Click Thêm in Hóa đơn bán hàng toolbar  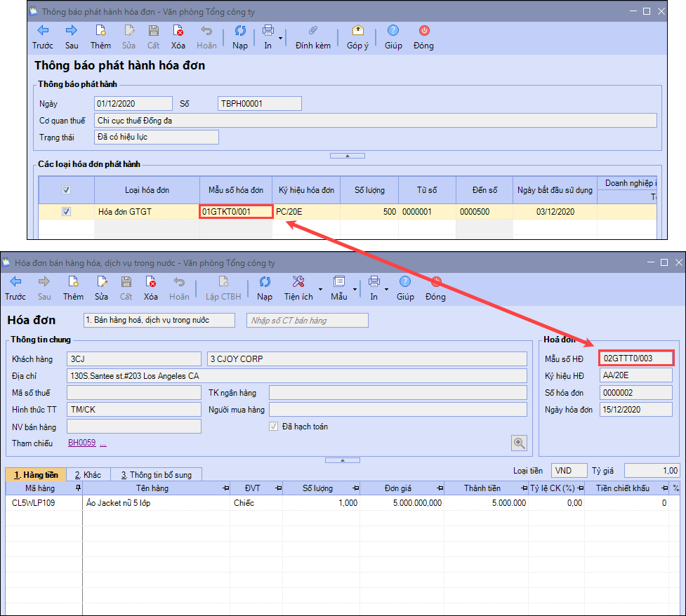click(x=73, y=288)
